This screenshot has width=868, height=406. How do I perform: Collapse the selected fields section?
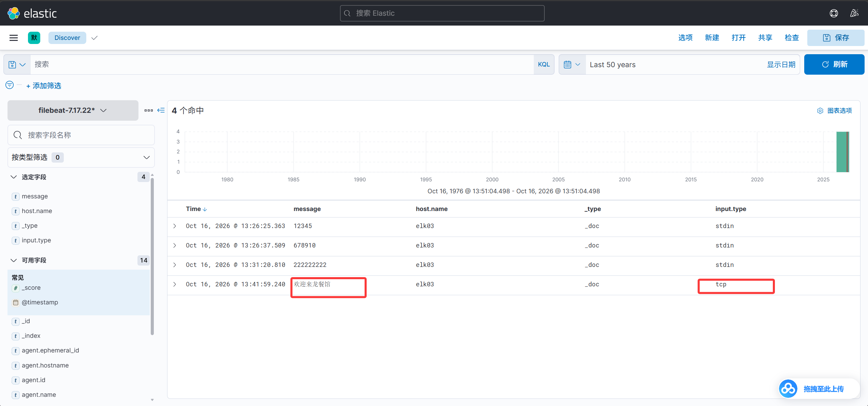pyautogui.click(x=14, y=177)
